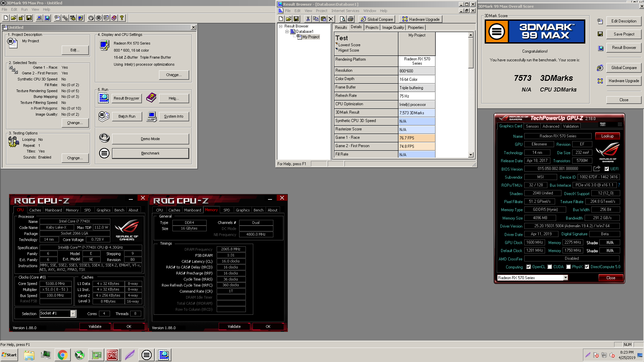644x362 pixels.
Task: Click Printer icon in Result Browser toolbar
Action: (x=351, y=19)
